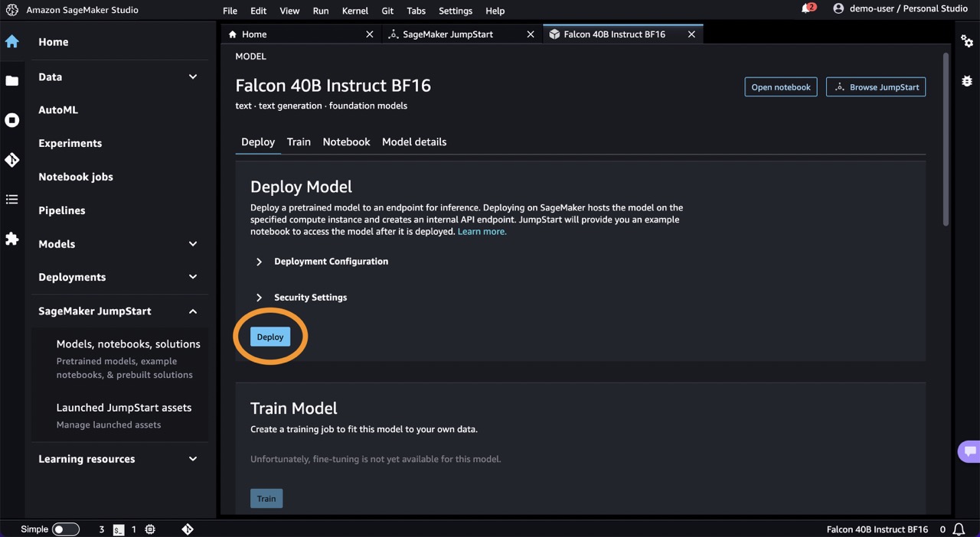Open the Settings menu
This screenshot has width=980, height=537.
tap(456, 11)
